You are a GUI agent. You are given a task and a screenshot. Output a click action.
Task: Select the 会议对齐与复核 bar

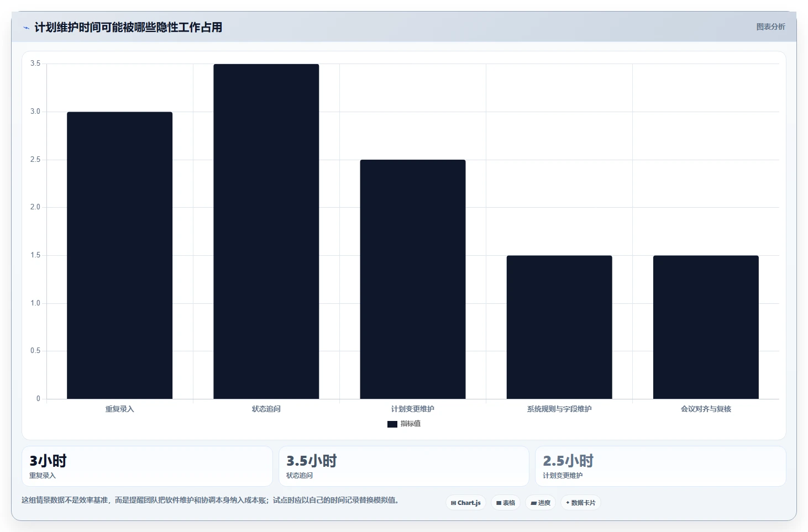point(706,327)
